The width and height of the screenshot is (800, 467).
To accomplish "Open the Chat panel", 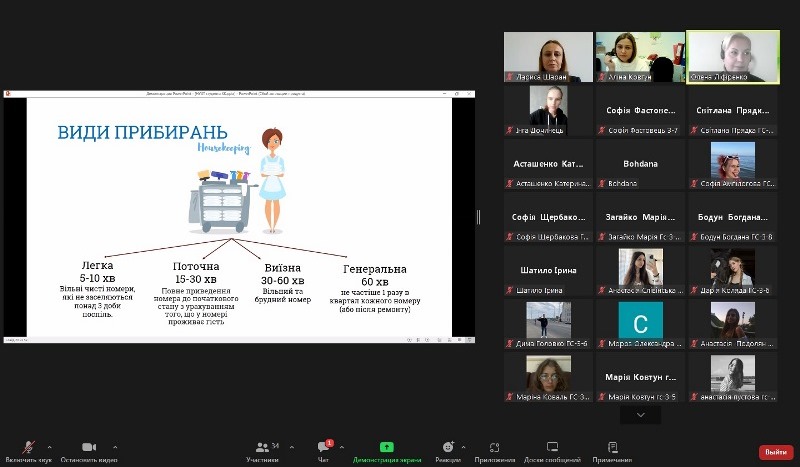I will tap(323, 448).
